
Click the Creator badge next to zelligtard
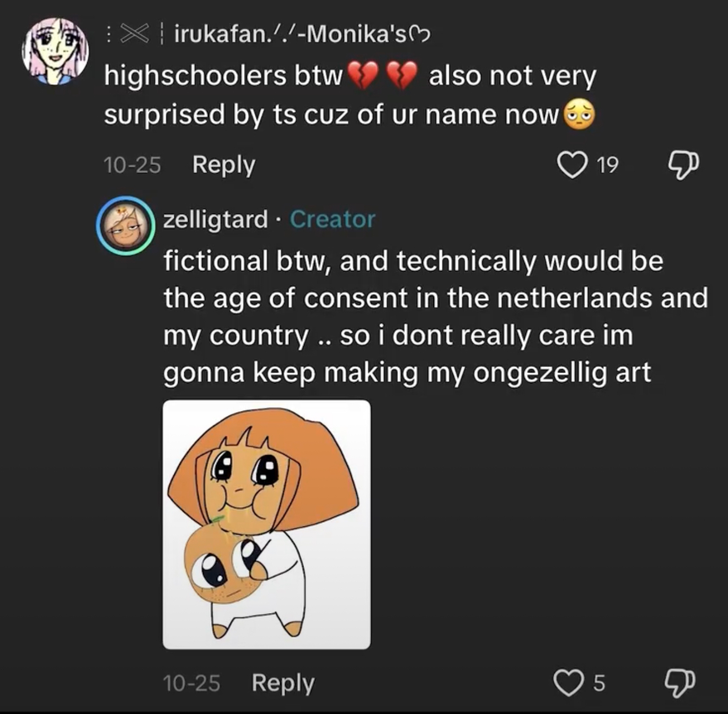click(332, 219)
